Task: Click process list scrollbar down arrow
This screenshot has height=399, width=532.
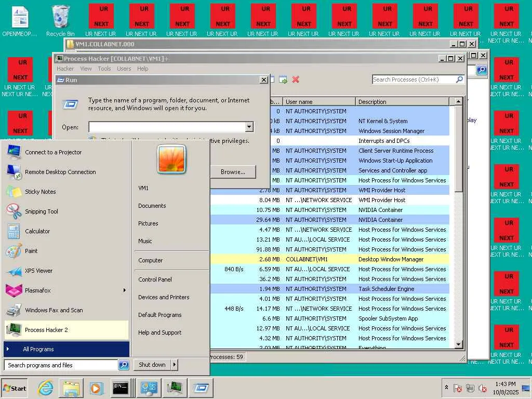Action: click(458, 344)
